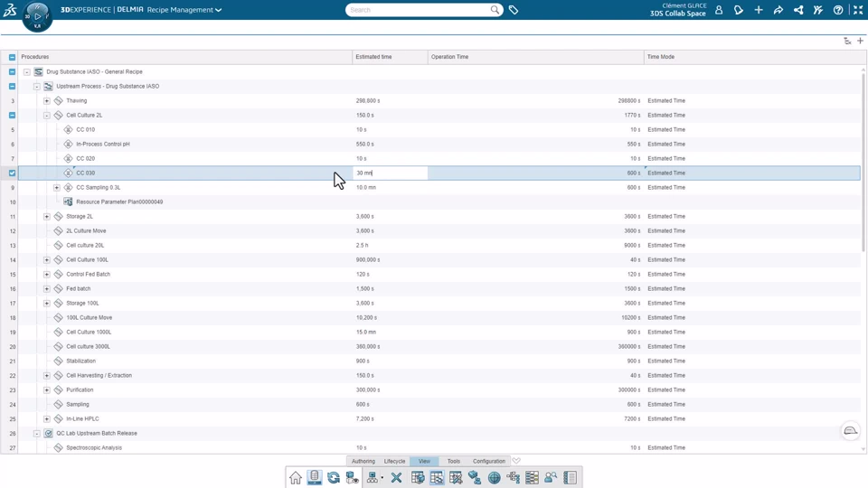Viewport: 868px width, 488px height.
Task: Collapse Upstream Process - Drug Substance IASO
Action: click(x=36, y=87)
